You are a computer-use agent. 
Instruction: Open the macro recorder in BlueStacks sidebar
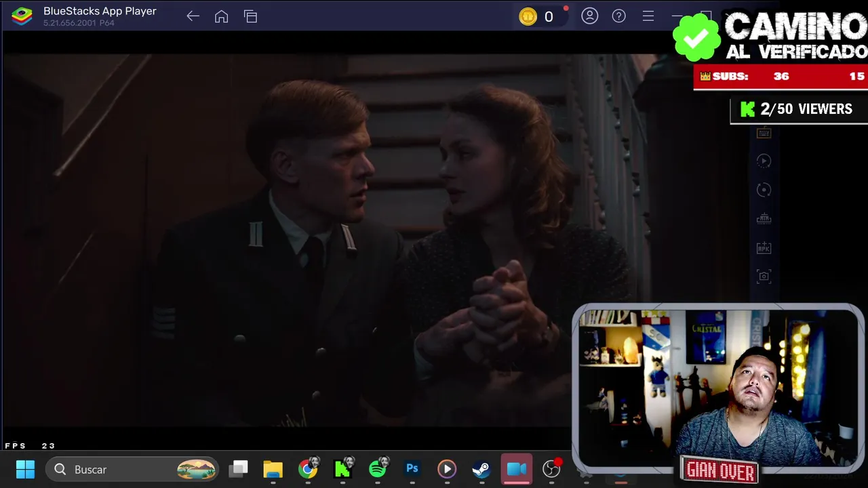(x=764, y=161)
